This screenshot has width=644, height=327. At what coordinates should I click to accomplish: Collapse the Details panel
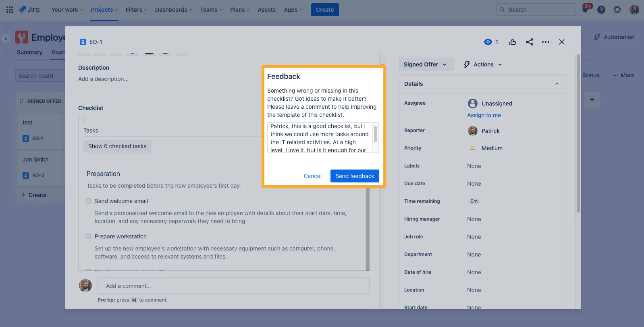point(557,84)
